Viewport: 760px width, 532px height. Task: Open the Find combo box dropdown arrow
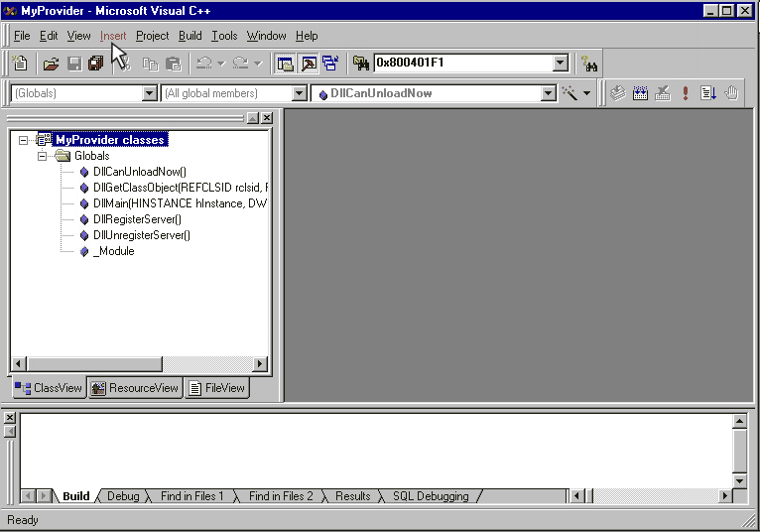pyautogui.click(x=561, y=63)
